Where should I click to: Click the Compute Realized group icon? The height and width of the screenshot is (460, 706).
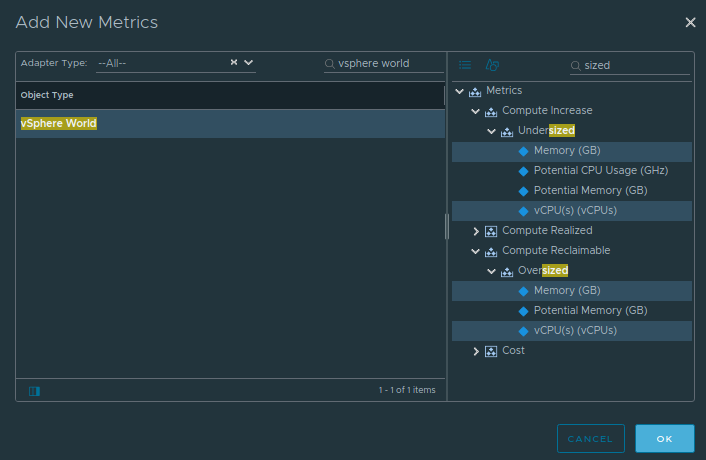coord(491,231)
